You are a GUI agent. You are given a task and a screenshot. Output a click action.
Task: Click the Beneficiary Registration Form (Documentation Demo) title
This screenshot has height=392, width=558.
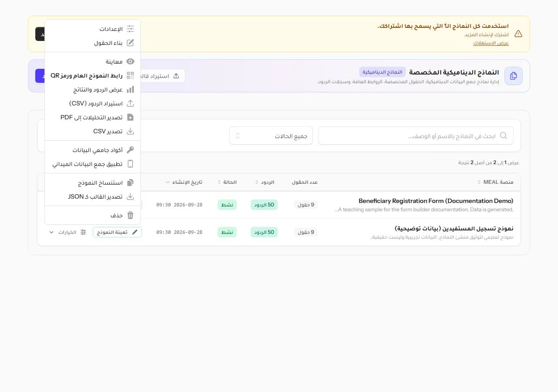click(x=436, y=201)
